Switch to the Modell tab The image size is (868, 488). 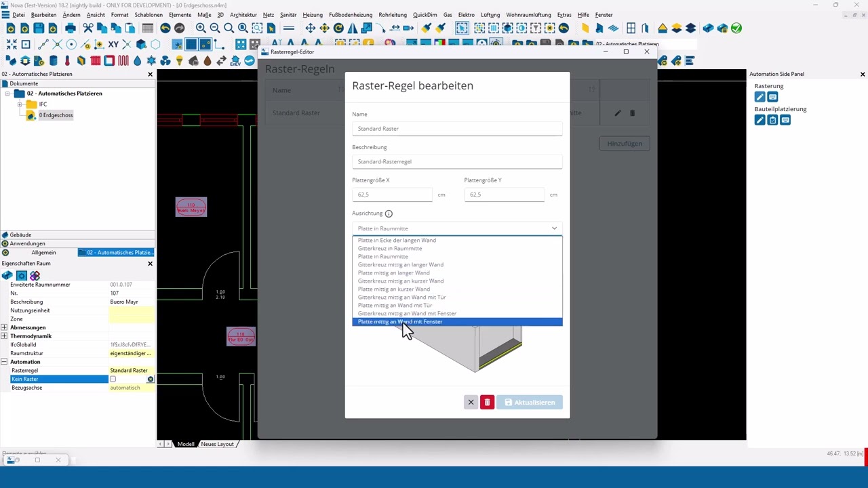click(x=186, y=444)
